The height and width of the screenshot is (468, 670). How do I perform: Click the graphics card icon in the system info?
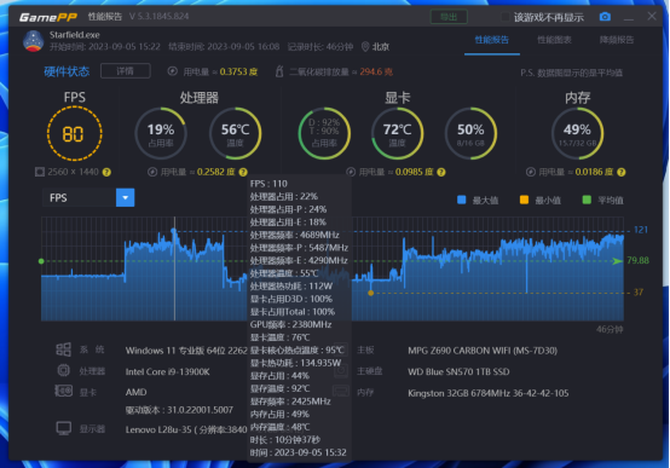click(63, 391)
